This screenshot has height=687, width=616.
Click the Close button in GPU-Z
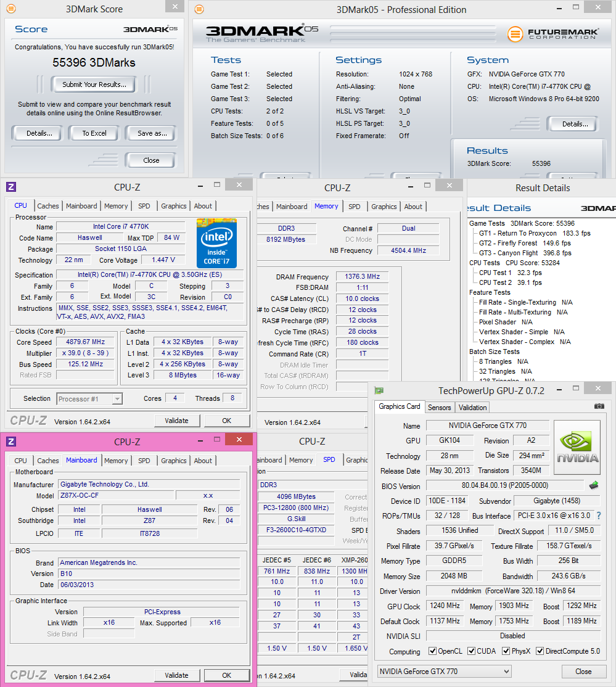tap(583, 671)
